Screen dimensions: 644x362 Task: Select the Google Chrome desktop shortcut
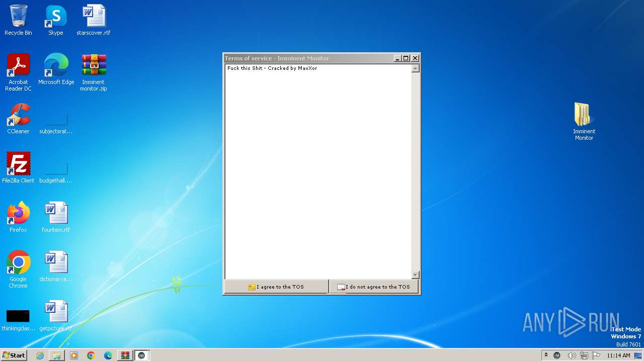(18, 269)
